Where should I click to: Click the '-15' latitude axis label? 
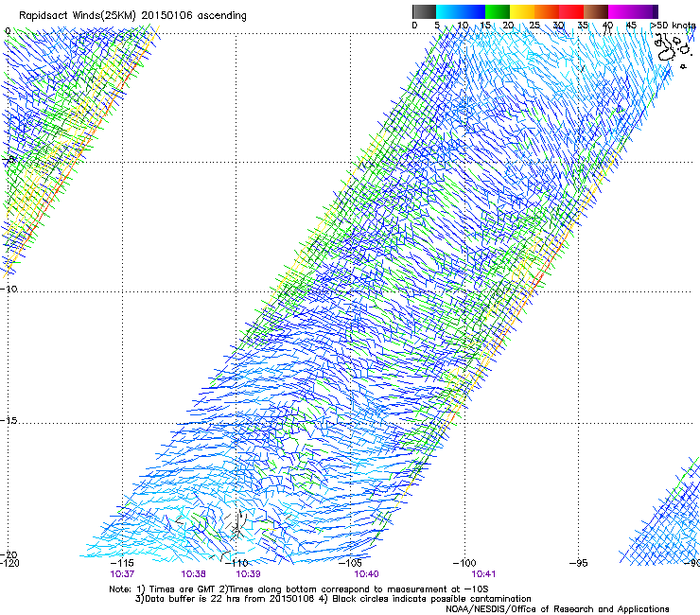click(x=9, y=421)
